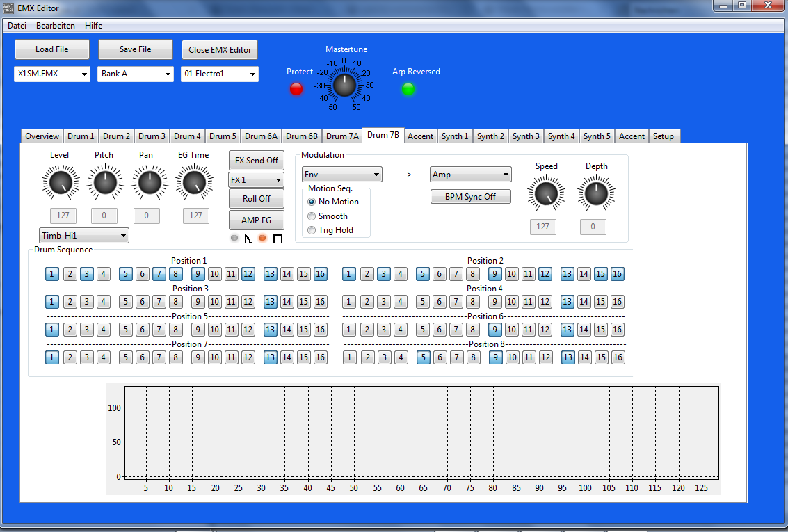Viewport: 788px width, 532px height.
Task: Toggle step 3 in Position 2
Action: pos(384,274)
